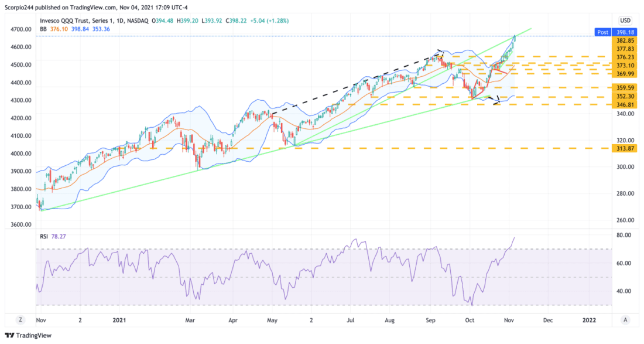Click the RSI indicator label
Viewport: 644px width, 344px height.
click(x=44, y=236)
